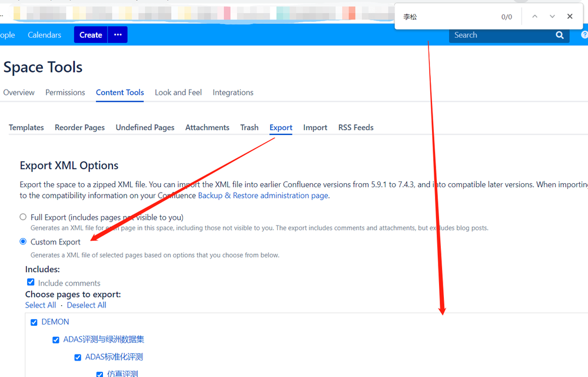Close the find-in-page bar
Screen dimensions: 588x377
(570, 16)
